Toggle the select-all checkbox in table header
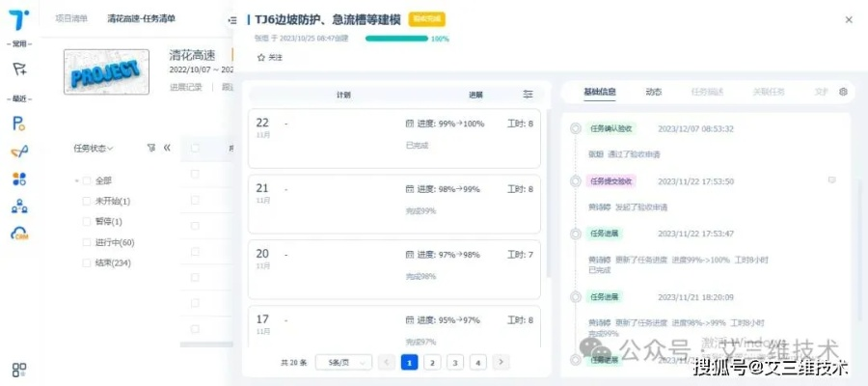This screenshot has width=868, height=386. click(x=195, y=148)
